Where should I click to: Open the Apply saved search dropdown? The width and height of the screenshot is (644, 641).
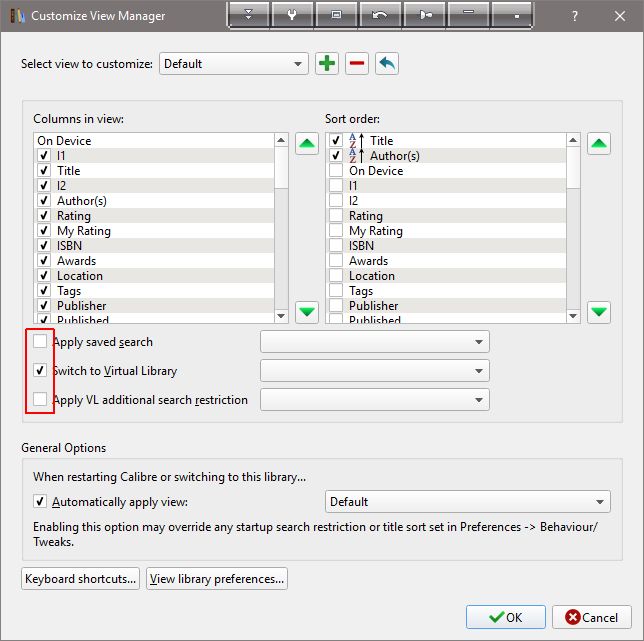coord(375,342)
